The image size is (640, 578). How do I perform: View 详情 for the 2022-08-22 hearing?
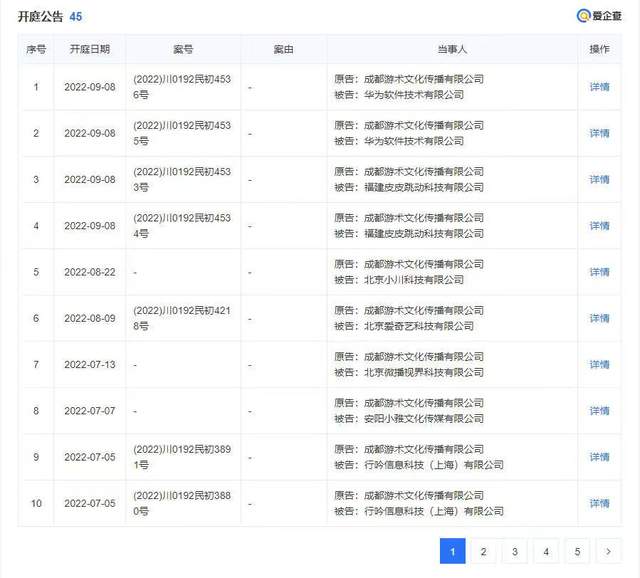coord(599,272)
